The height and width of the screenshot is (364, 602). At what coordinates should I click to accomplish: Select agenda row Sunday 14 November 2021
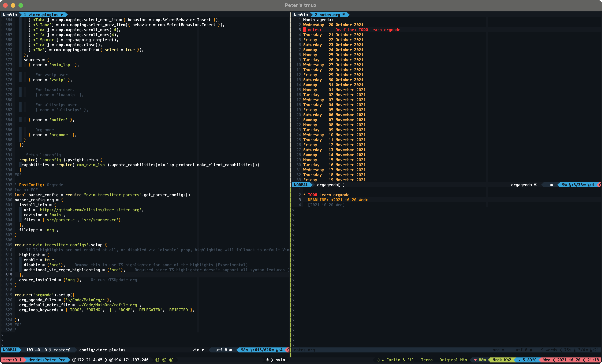point(334,155)
